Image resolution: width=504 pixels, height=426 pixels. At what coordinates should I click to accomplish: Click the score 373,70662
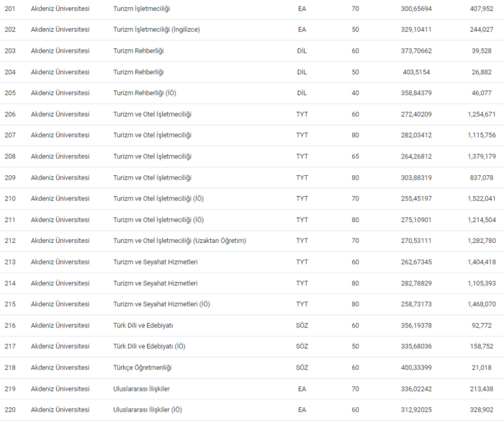(x=416, y=51)
